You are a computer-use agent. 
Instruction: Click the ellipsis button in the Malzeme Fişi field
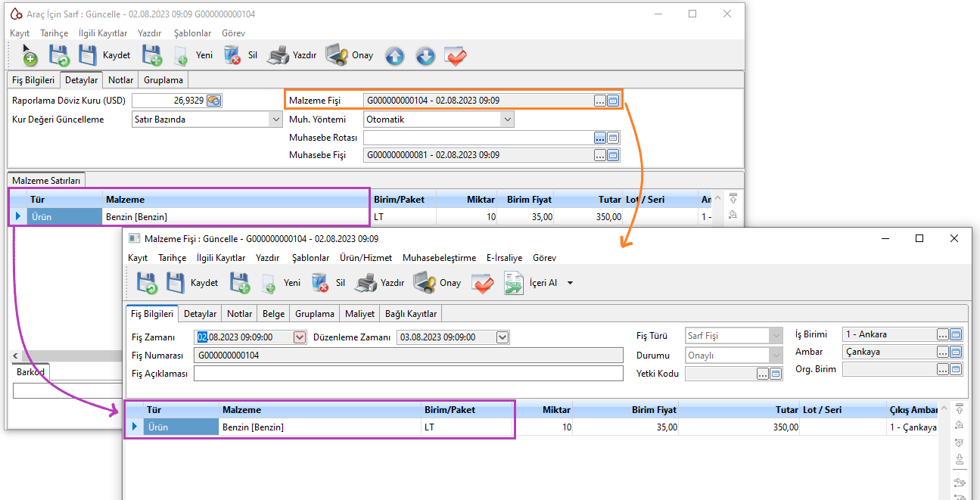[600, 101]
